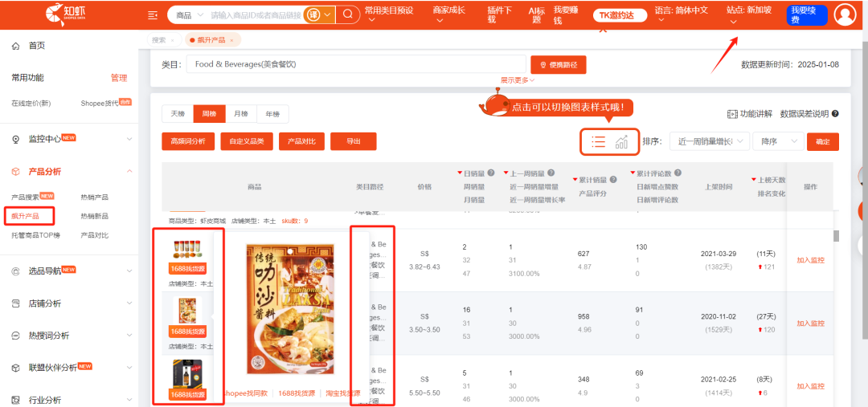Click the 译 translate icon in the search bar
Image resolution: width=868 pixels, height=407 pixels.
pyautogui.click(x=313, y=15)
